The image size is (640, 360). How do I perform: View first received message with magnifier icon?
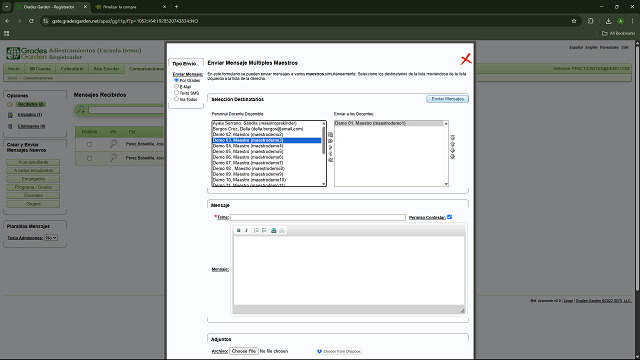point(113,144)
